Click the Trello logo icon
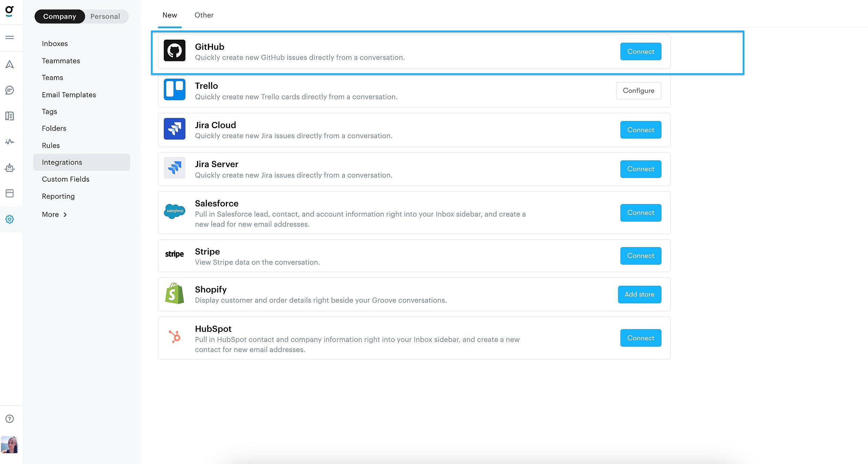868x464 pixels. (175, 89)
